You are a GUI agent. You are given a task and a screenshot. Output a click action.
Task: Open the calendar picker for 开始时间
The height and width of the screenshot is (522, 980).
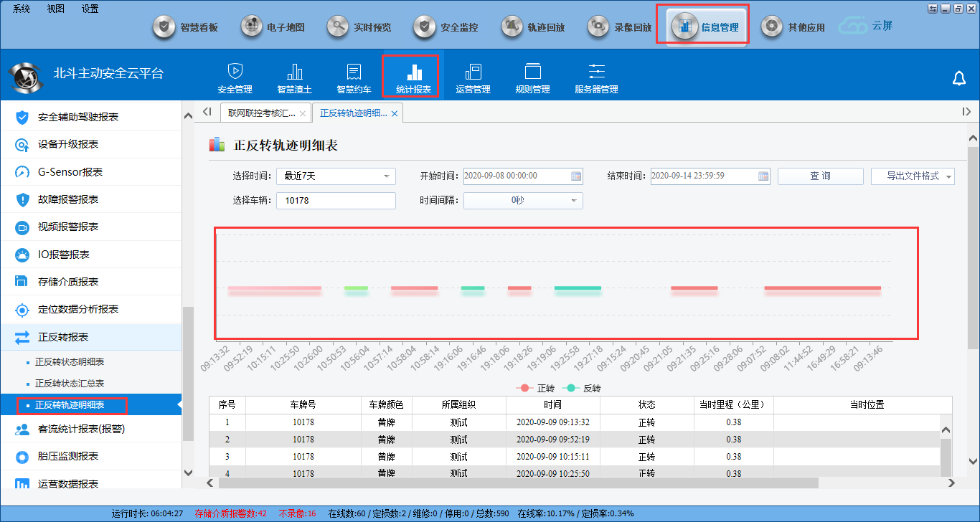tap(575, 176)
